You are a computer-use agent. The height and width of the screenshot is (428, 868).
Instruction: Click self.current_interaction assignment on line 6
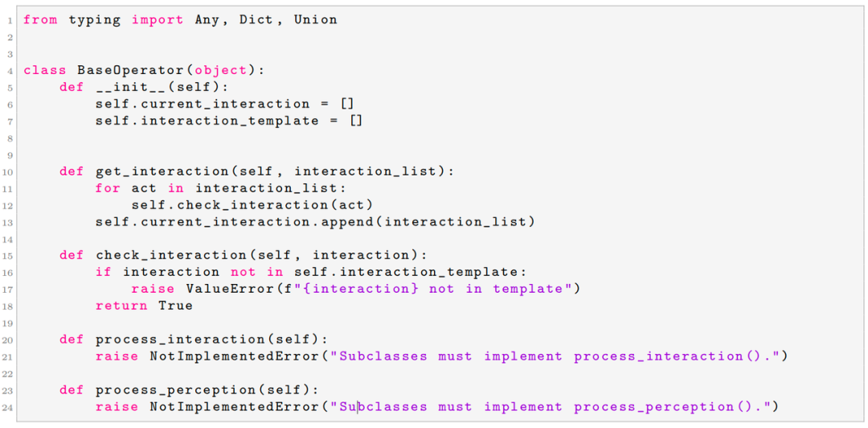[x=225, y=105]
